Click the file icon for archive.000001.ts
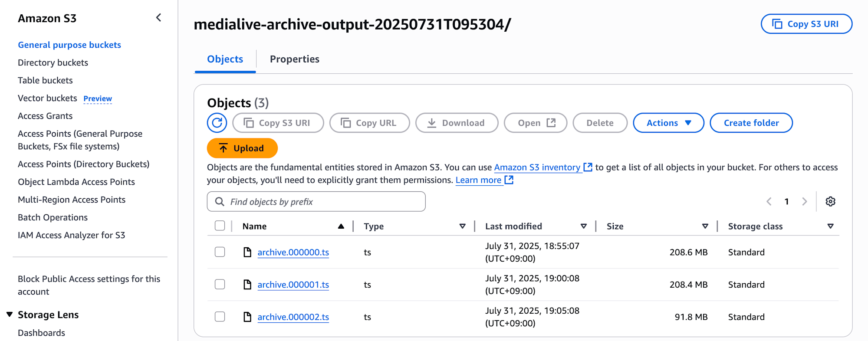The image size is (868, 341). tap(247, 285)
